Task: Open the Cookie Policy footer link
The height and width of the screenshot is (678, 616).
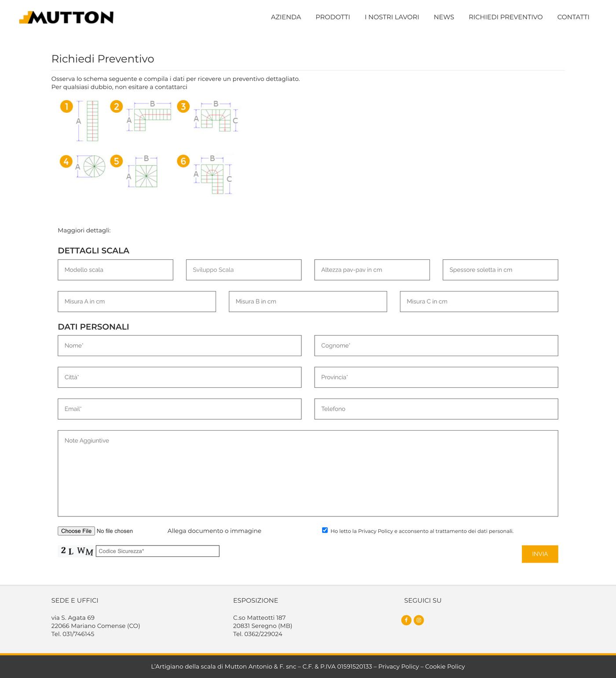Action: (445, 667)
